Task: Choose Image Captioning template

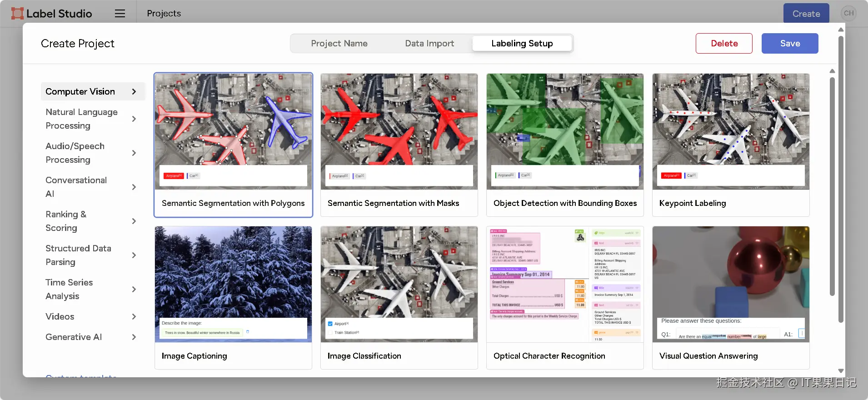Action: click(233, 298)
